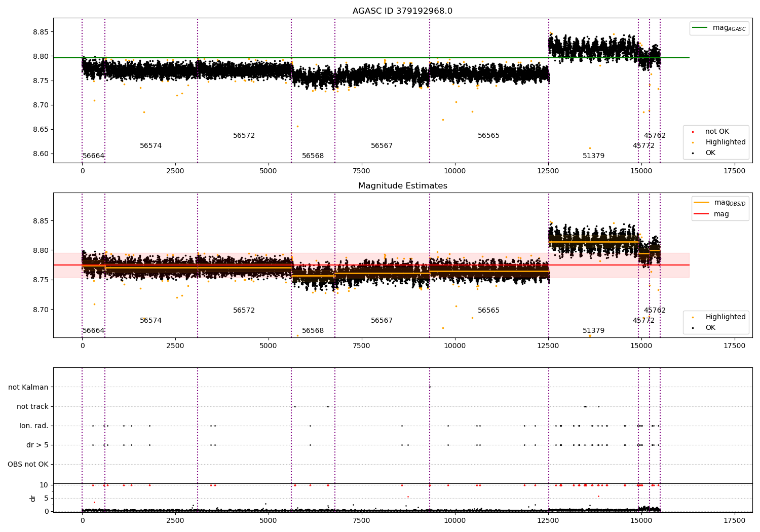The height and width of the screenshot is (532, 760).
Task: Click the red 'mag' legend entry
Action: (711, 214)
